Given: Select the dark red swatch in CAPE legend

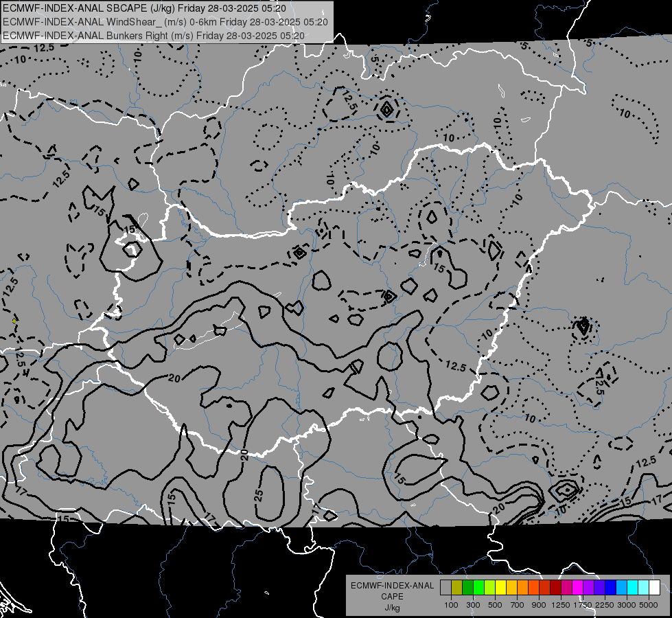Looking at the screenshot, I should tap(555, 587).
